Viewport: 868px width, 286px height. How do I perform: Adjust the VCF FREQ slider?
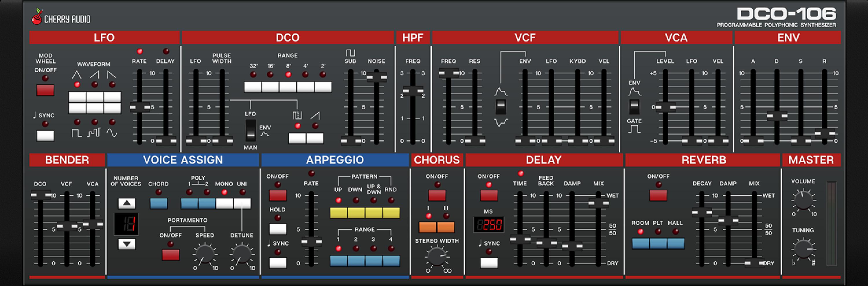(448, 73)
